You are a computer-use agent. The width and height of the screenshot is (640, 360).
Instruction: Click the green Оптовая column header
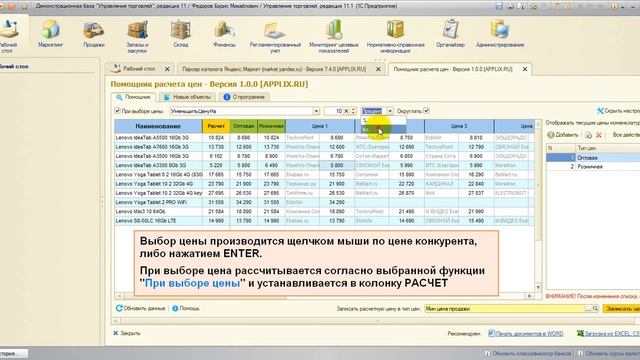[x=243, y=126]
